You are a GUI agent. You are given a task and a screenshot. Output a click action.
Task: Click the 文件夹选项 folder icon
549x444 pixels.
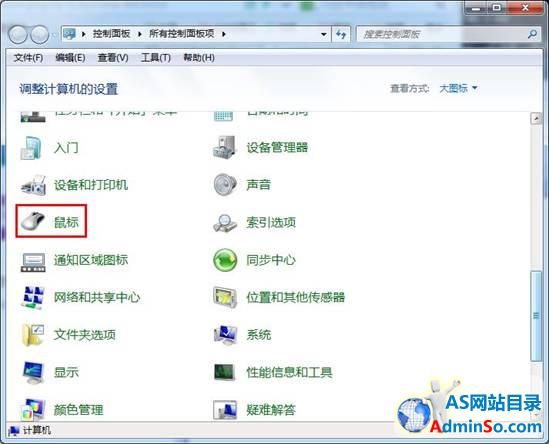[x=33, y=335]
